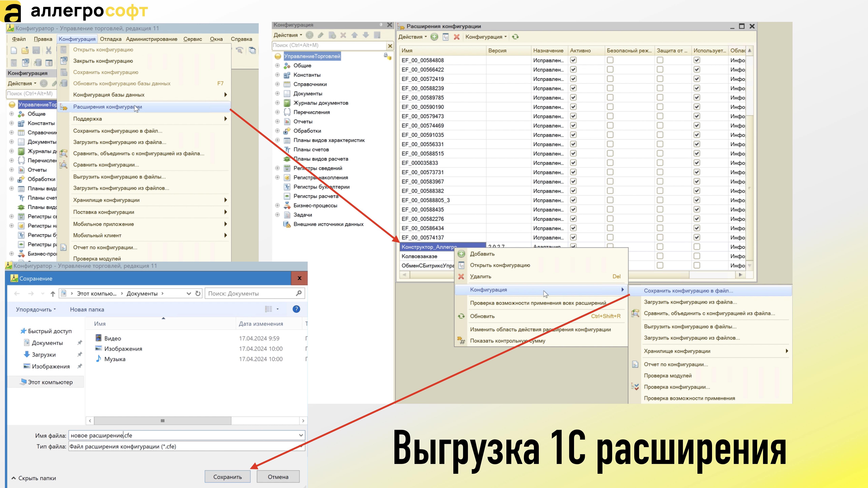Open the Действия dropdown in extensions window
Screen dimensions: 868x488
click(x=412, y=37)
